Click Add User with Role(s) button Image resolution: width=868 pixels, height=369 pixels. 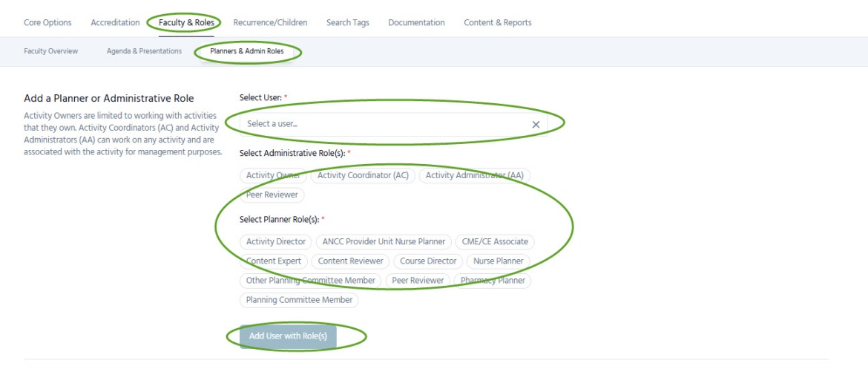[x=288, y=336]
